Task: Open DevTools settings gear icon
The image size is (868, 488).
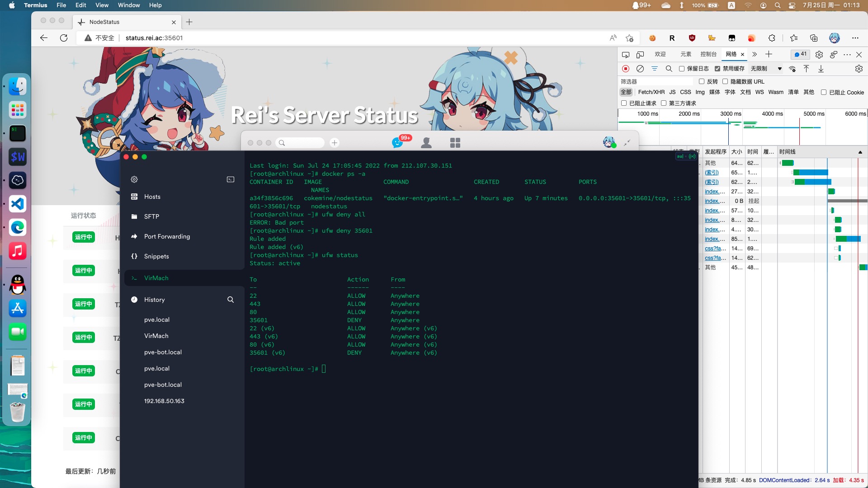Action: (x=819, y=54)
